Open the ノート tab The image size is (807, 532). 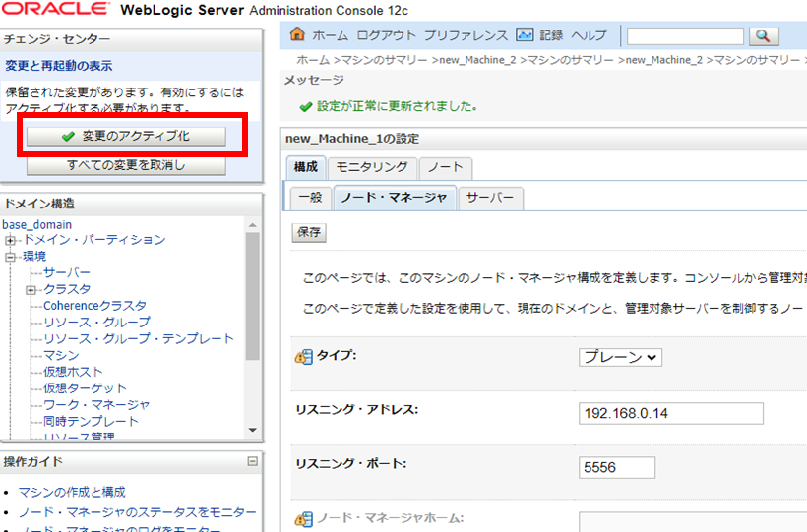445,168
